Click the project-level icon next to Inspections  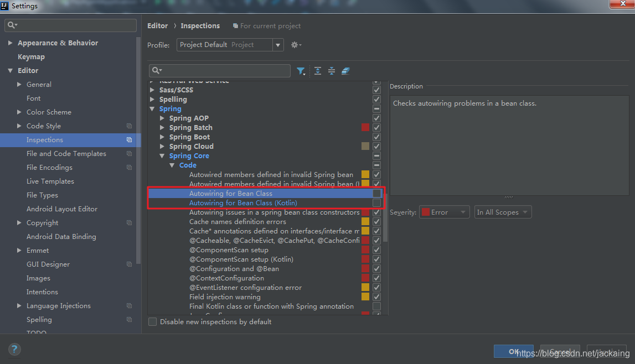129,140
